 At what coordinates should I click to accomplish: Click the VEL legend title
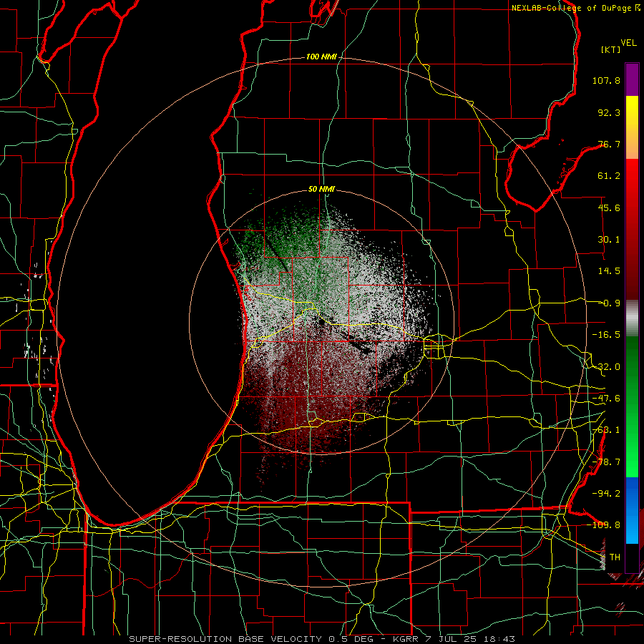click(x=628, y=43)
